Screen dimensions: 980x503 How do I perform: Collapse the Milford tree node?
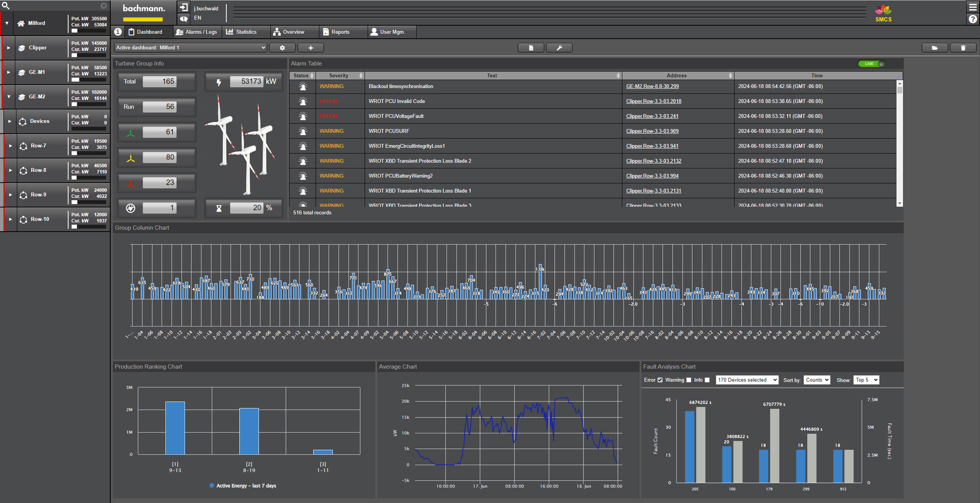(7, 23)
